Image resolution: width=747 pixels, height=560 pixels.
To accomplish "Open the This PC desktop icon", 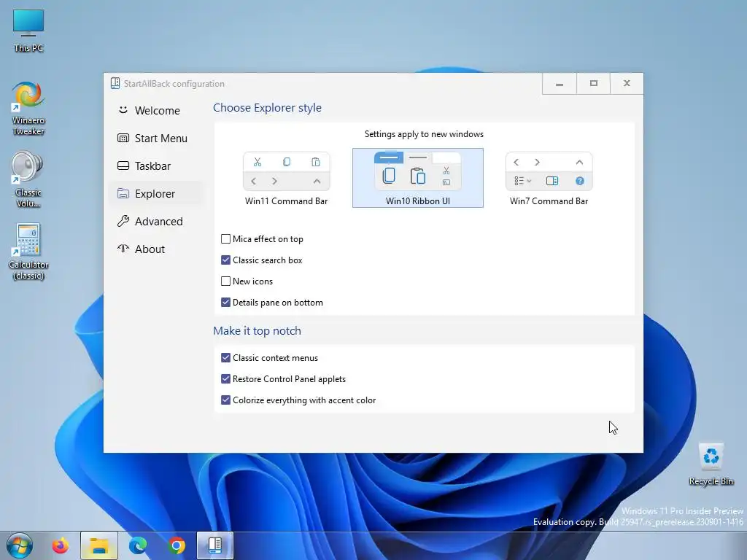I will click(x=28, y=31).
